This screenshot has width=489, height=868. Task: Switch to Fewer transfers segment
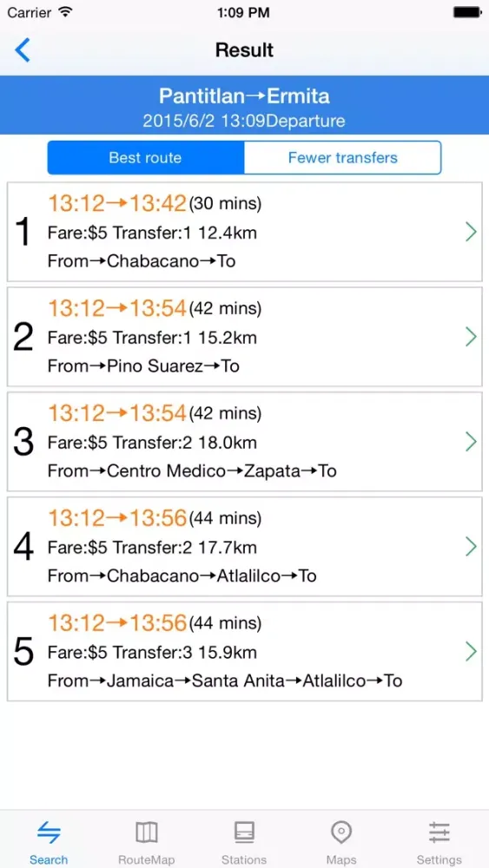click(343, 158)
